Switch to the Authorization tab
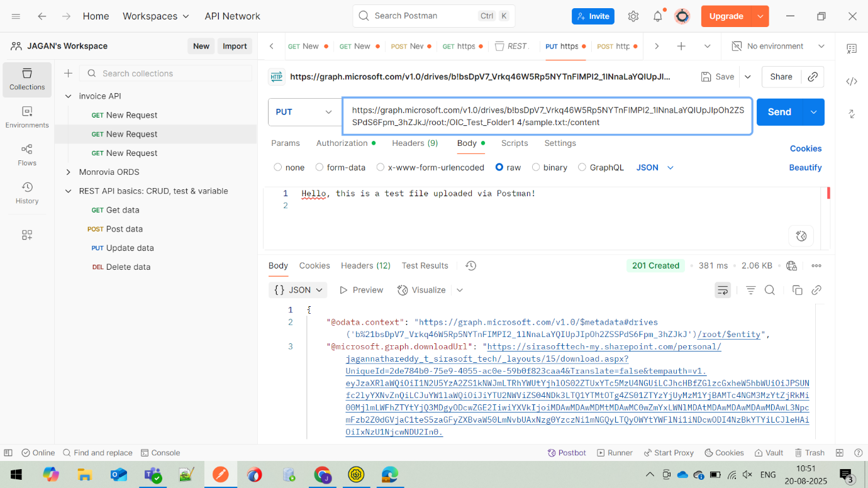 346,143
